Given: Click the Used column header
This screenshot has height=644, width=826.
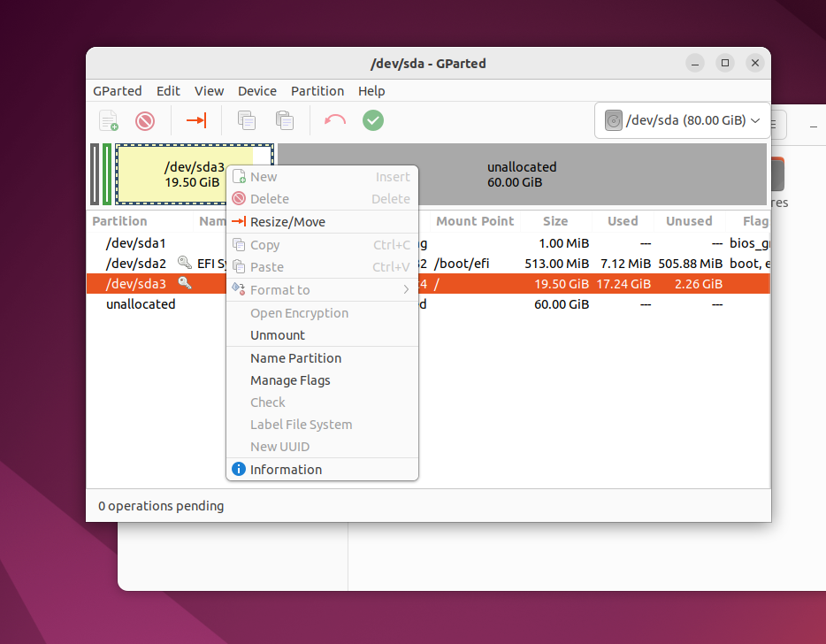Looking at the screenshot, I should 623,221.
